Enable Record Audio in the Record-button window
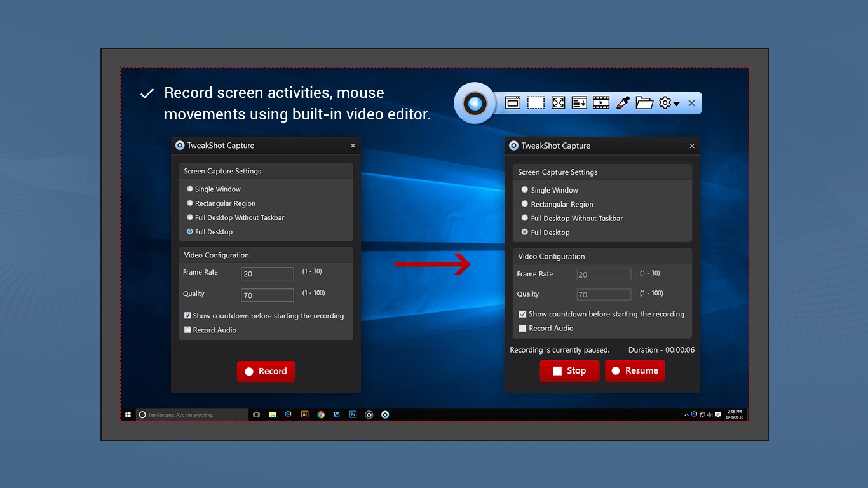 click(187, 330)
